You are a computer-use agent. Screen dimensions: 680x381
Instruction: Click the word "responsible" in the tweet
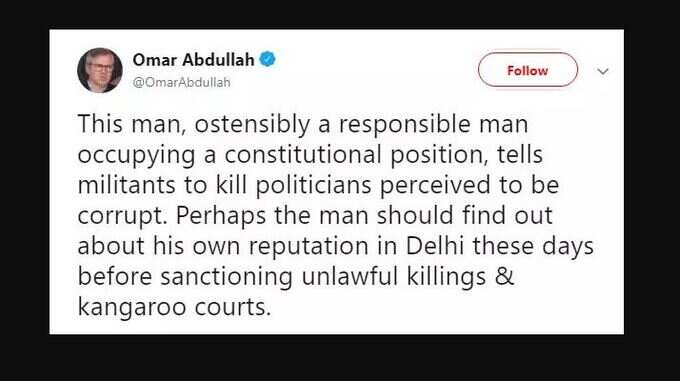(x=404, y=125)
